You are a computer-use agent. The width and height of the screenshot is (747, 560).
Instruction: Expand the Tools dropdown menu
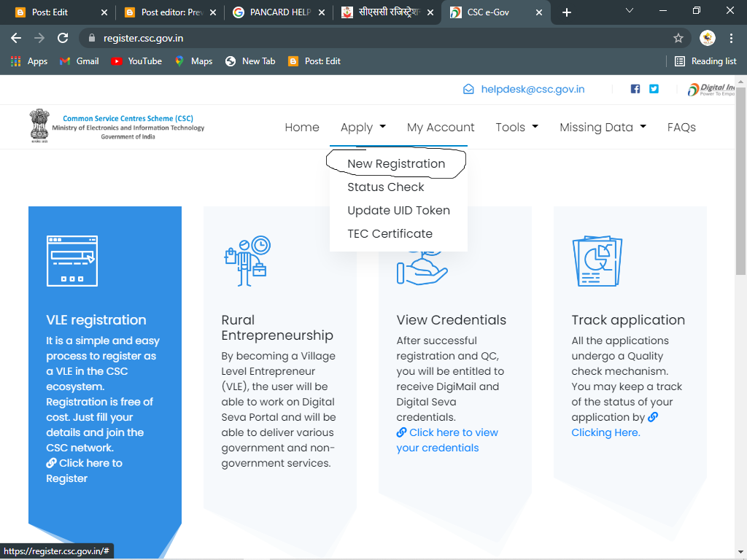[x=517, y=127]
